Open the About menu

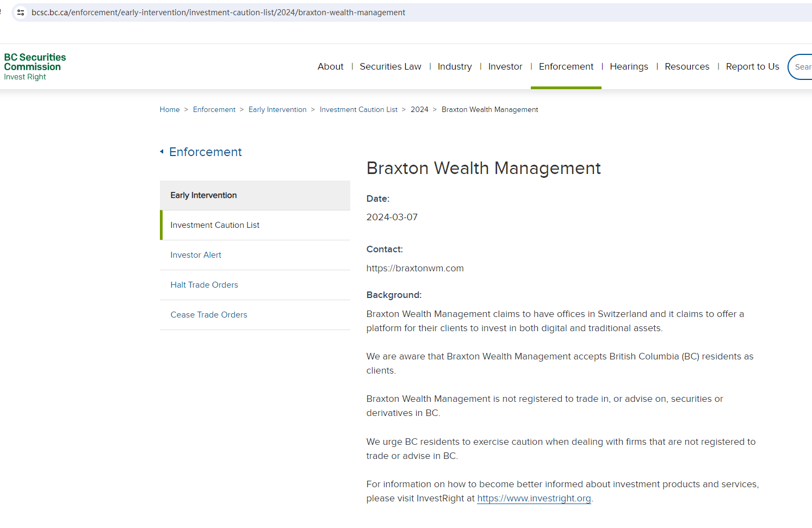click(x=331, y=66)
